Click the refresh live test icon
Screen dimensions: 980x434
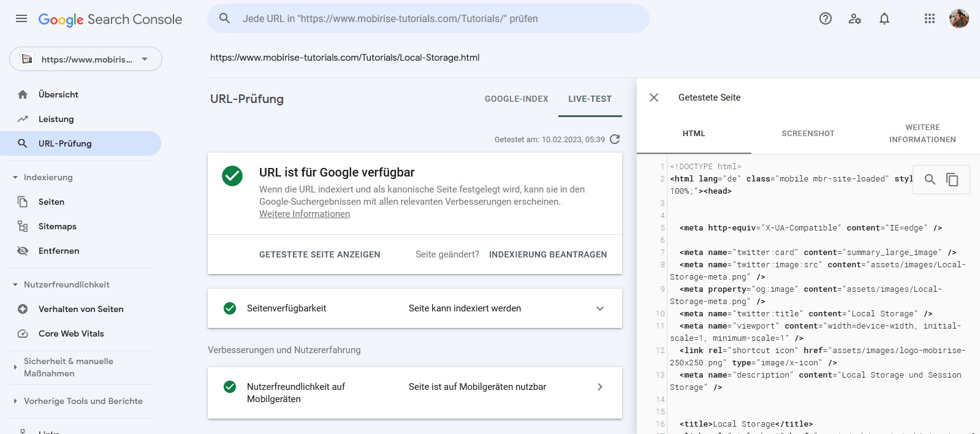615,139
